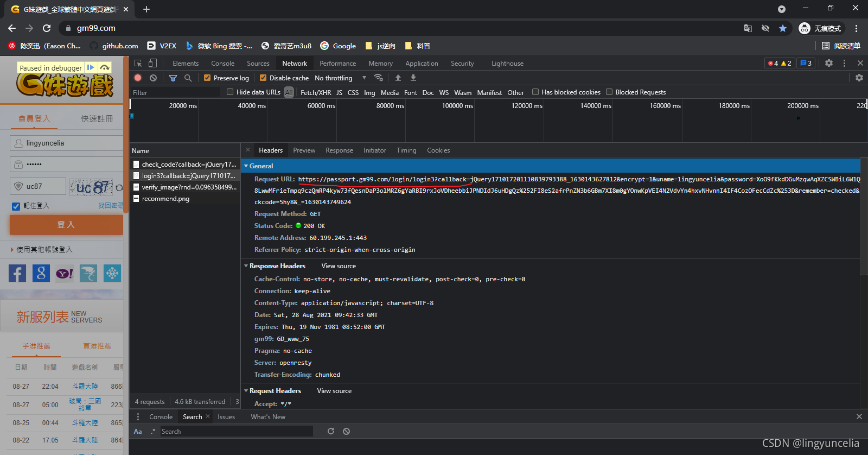Viewport: 868px width, 455px height.
Task: Step over next call in debugger overlay
Action: click(x=105, y=67)
